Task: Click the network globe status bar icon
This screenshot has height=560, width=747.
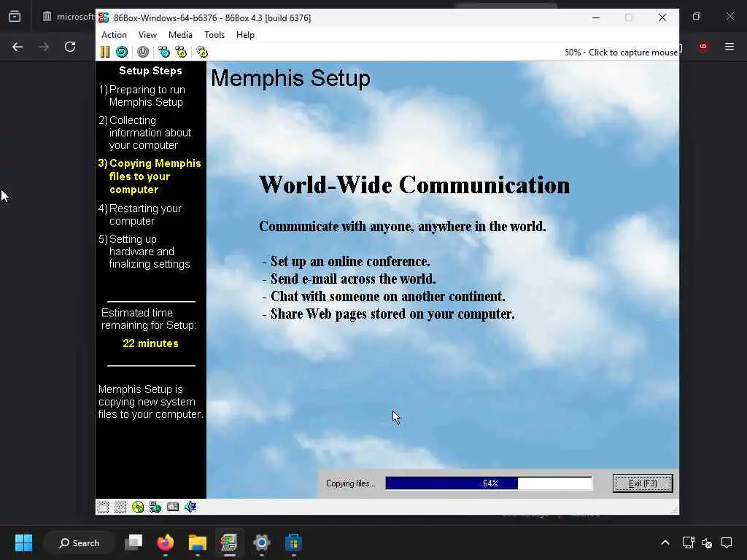Action: [155, 507]
